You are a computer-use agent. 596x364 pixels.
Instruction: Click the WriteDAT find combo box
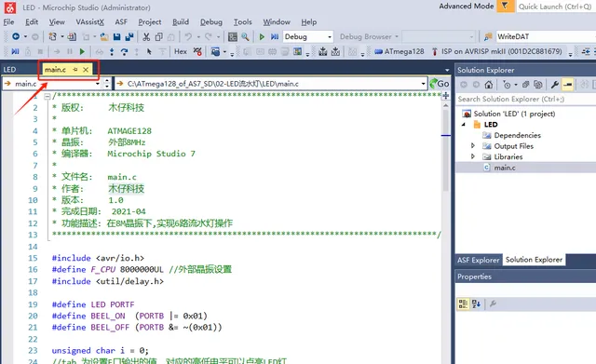(546, 37)
